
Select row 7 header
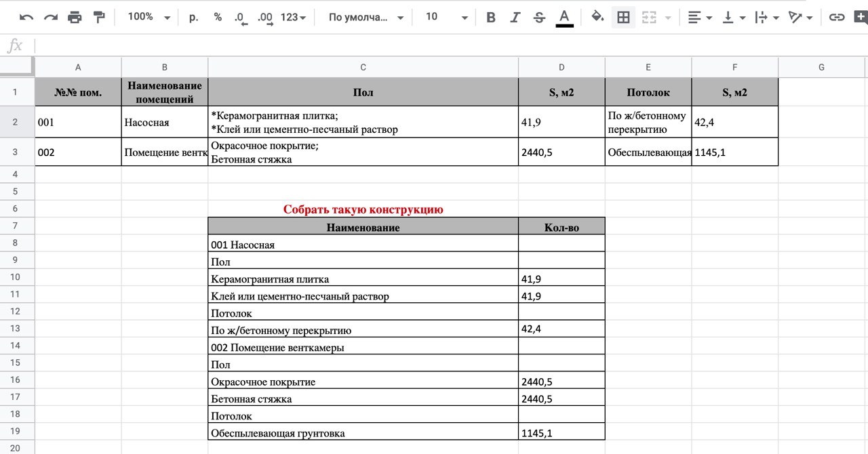click(17, 226)
